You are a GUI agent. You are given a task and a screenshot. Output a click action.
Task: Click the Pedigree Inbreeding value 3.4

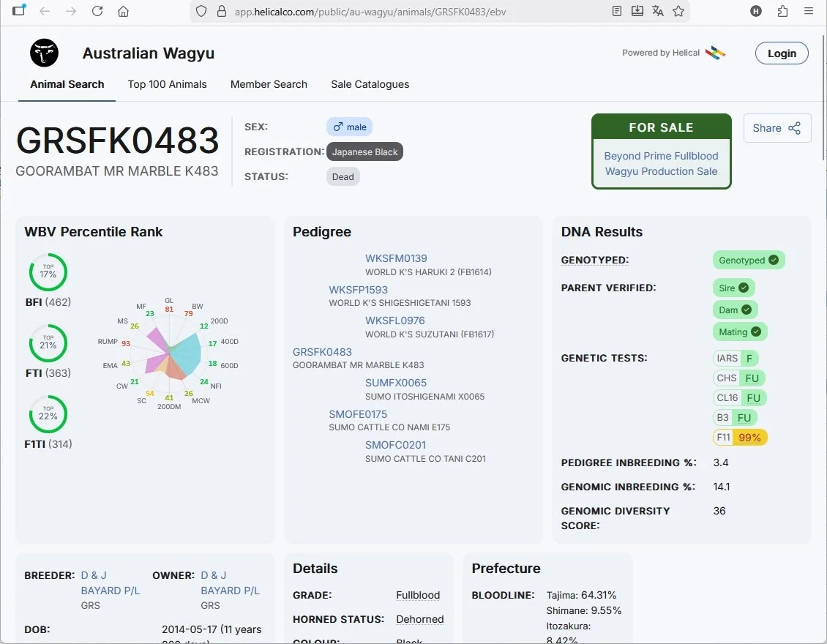coord(720,463)
